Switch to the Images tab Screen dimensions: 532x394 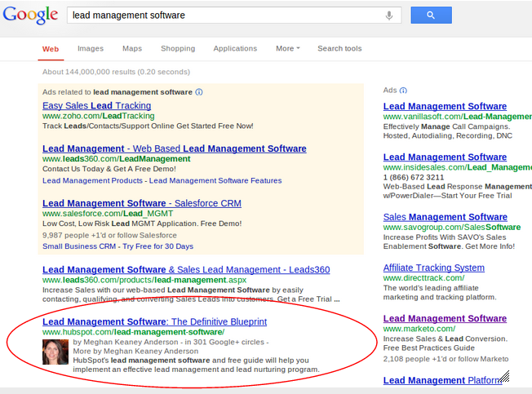pyautogui.click(x=91, y=48)
